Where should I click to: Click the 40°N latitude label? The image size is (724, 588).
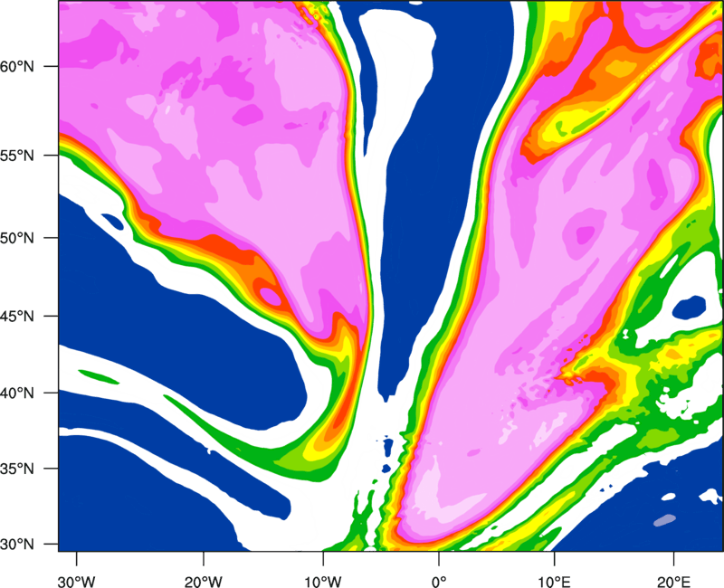(x=17, y=394)
